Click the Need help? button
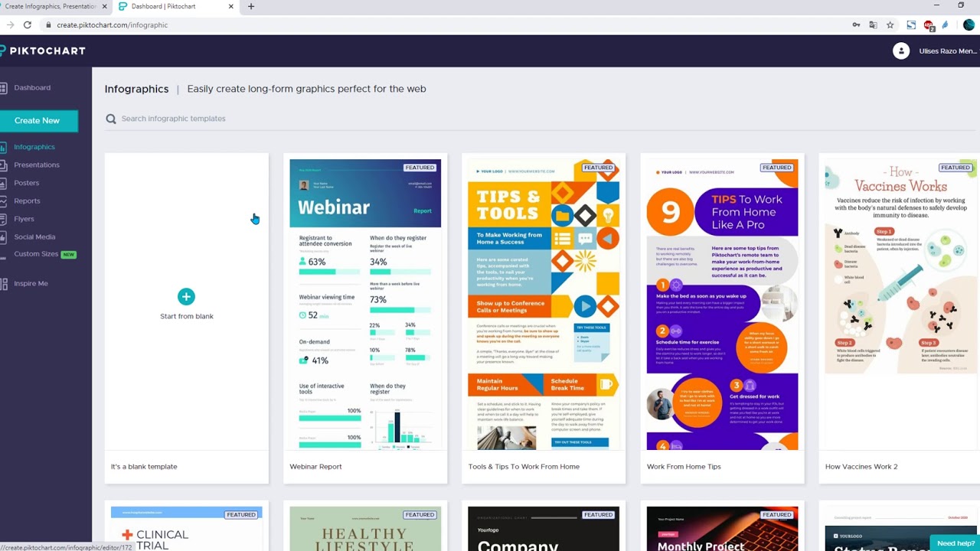This screenshot has height=551, width=980. [x=955, y=543]
